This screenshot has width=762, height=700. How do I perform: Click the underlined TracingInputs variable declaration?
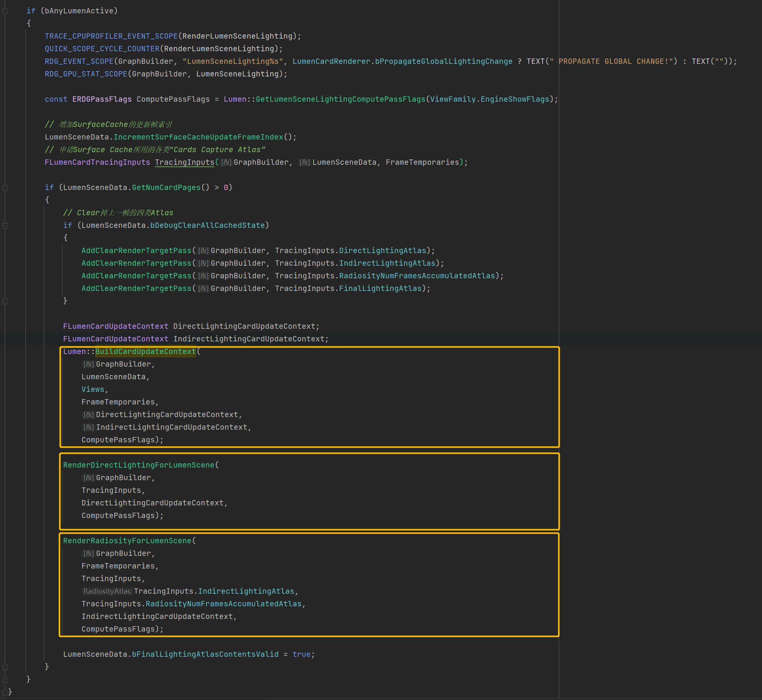(x=184, y=162)
